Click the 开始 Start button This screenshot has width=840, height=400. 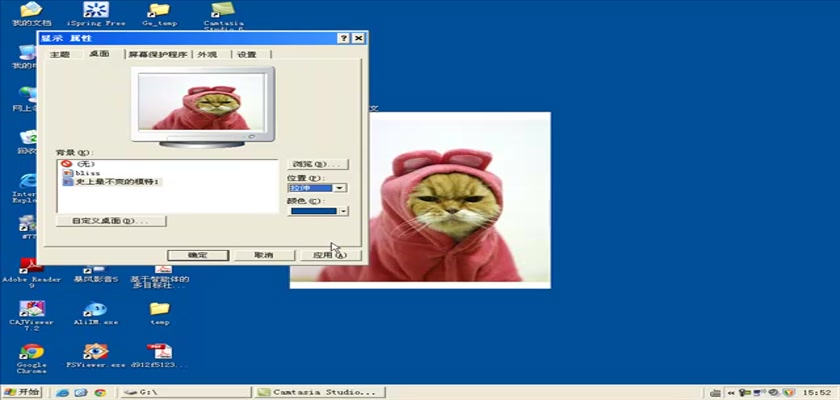coord(21,392)
